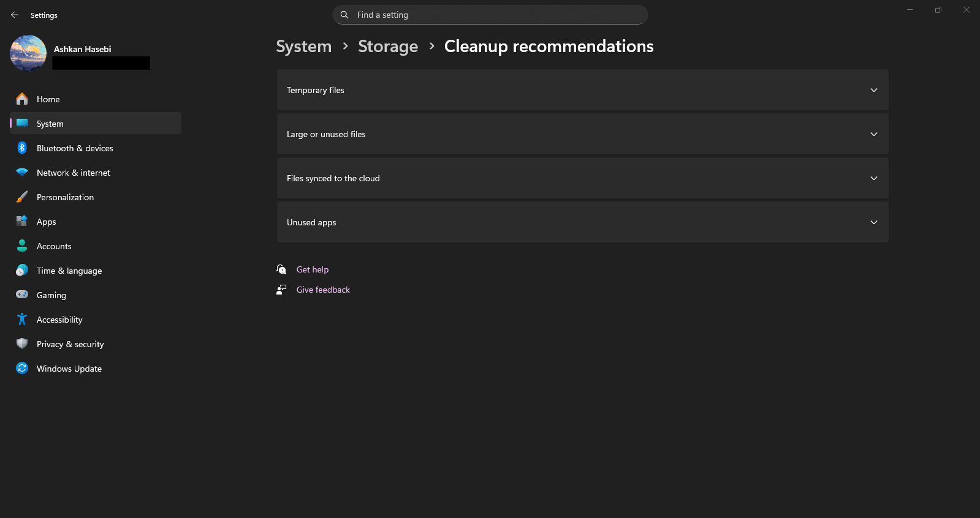Click the Give feedback link
The image size is (980, 518).
pyautogui.click(x=323, y=290)
